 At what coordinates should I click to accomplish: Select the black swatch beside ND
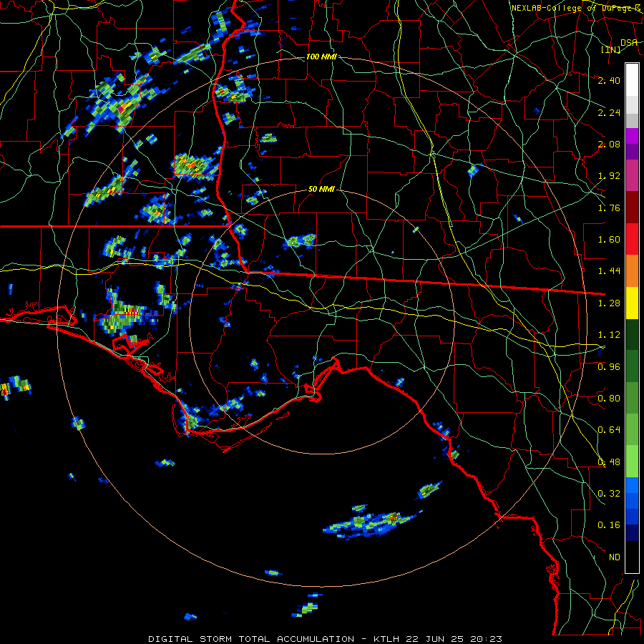(x=632, y=557)
